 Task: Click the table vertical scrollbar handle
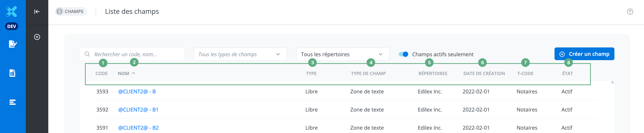click(x=612, y=82)
